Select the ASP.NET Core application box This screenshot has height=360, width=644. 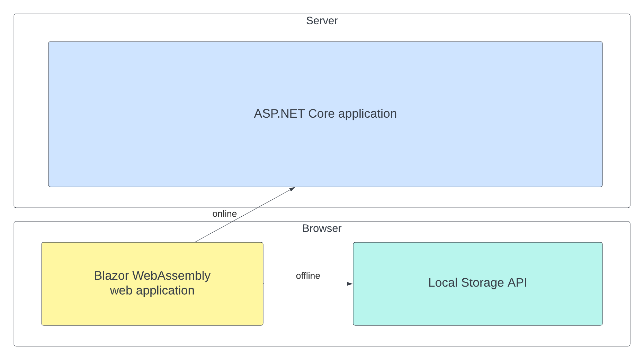point(325,114)
